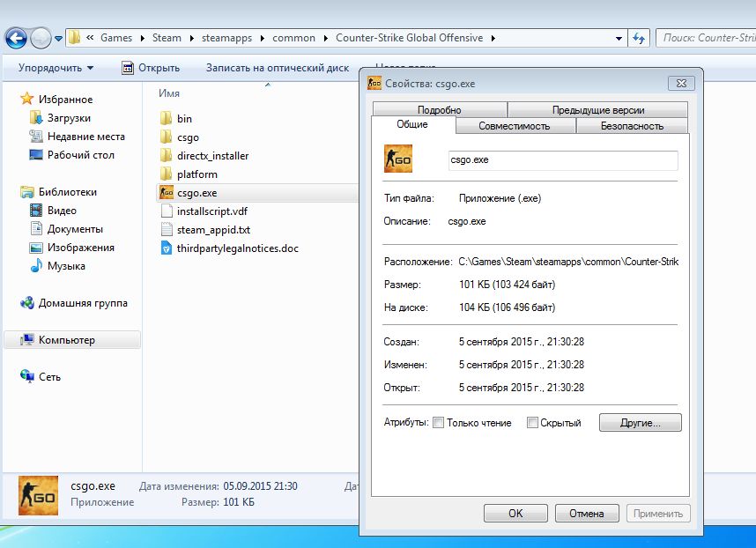Refresh the folder view in address bar

click(639, 38)
